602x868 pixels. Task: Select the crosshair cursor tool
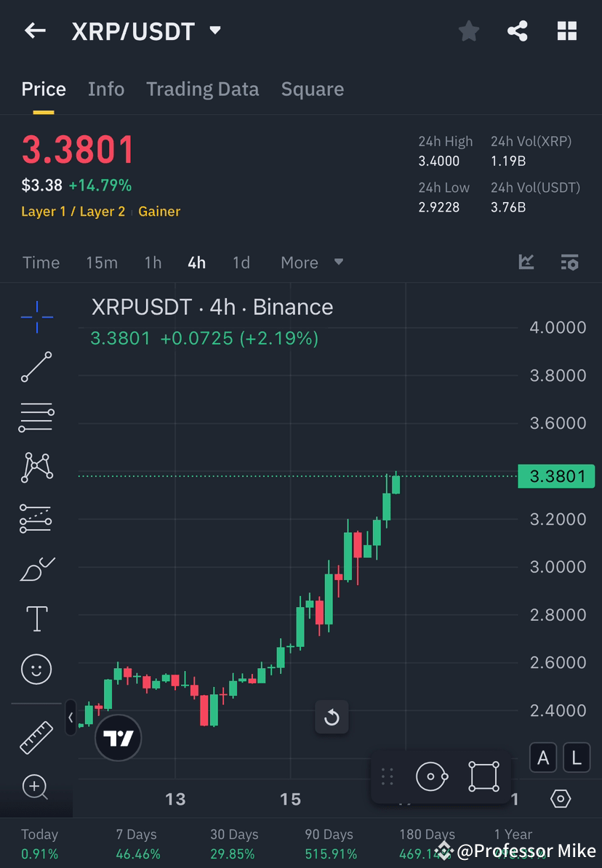pyautogui.click(x=36, y=316)
